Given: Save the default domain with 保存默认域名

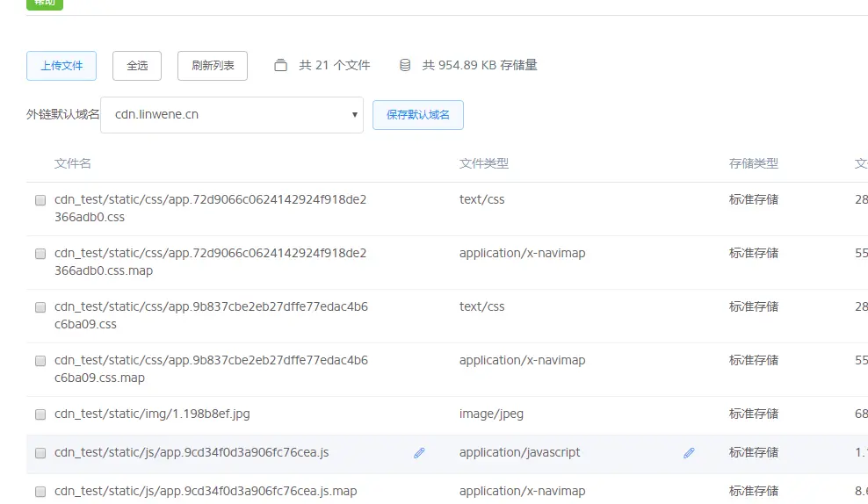Looking at the screenshot, I should [418, 115].
